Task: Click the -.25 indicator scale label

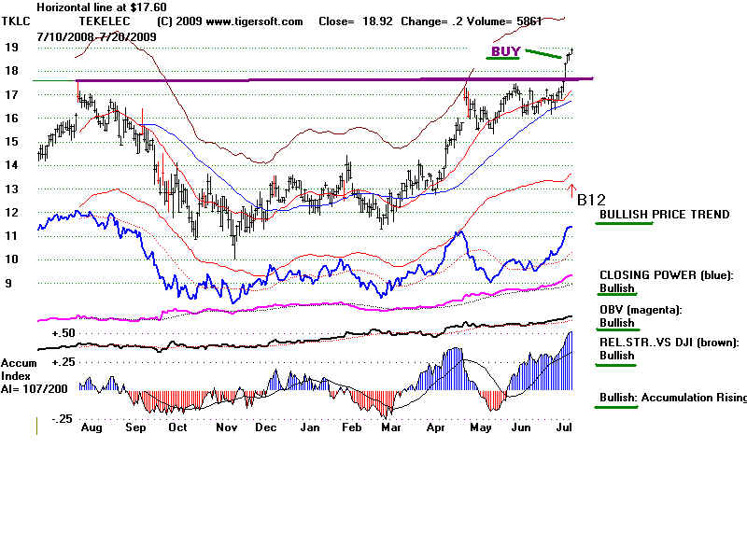Action: click(x=63, y=419)
